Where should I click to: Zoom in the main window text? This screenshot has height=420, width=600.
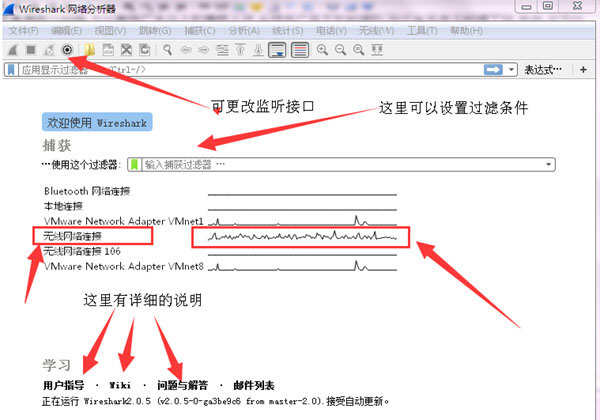click(x=322, y=50)
